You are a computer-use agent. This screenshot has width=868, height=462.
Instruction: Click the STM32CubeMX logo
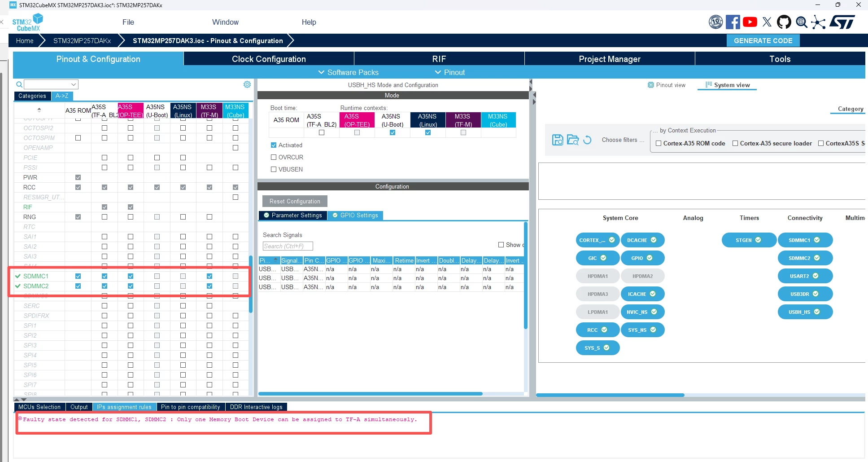click(x=28, y=22)
